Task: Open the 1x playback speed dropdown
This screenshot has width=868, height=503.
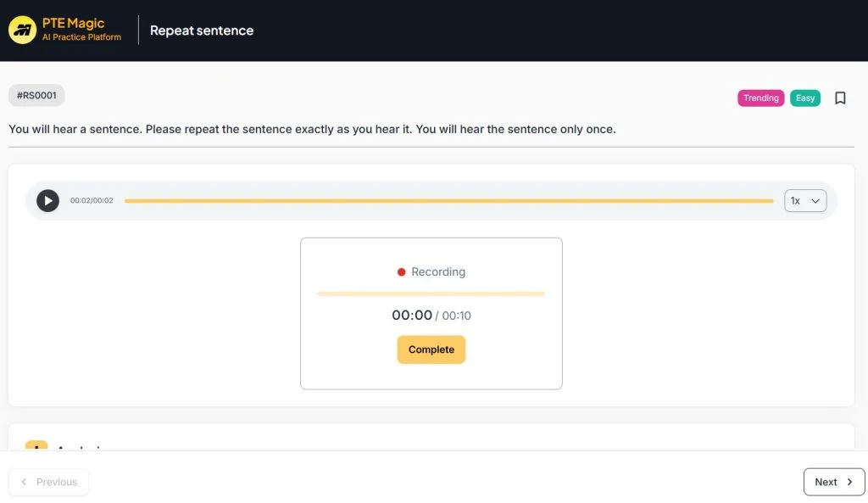Action: 804,201
